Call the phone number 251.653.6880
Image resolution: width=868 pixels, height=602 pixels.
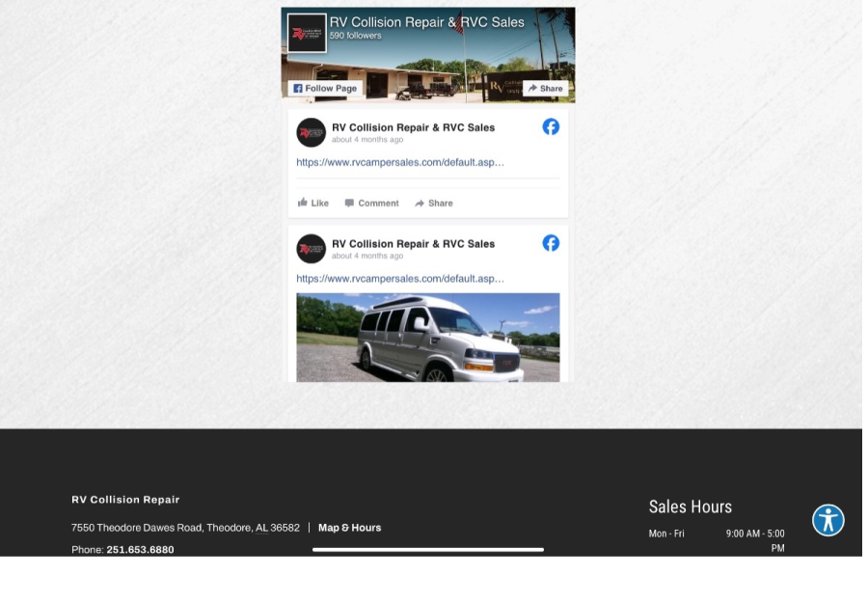[x=140, y=550]
